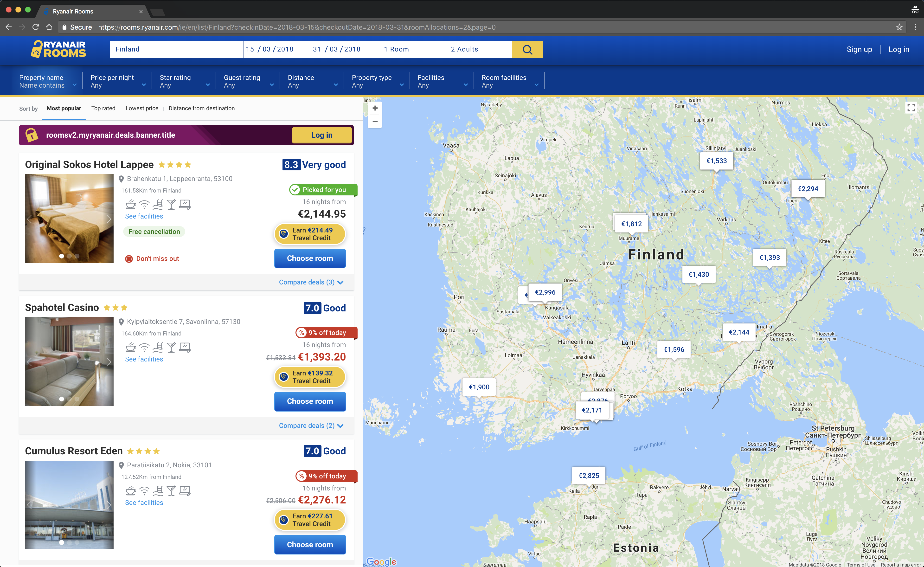Image resolution: width=924 pixels, height=567 pixels.
Task: Toggle fullscreen map view
Action: (x=911, y=108)
